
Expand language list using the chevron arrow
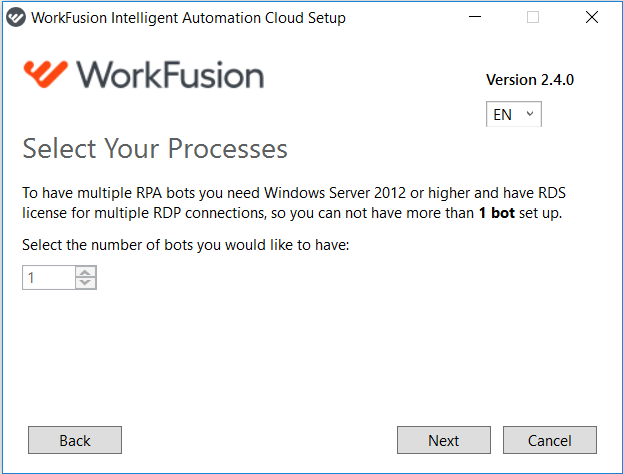[x=530, y=114]
